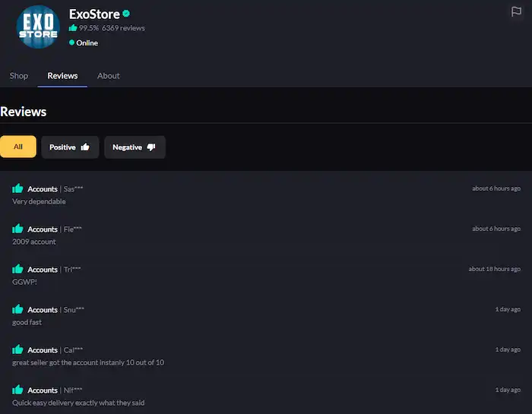Open the About tab
This screenshot has height=414, width=532.
click(109, 76)
